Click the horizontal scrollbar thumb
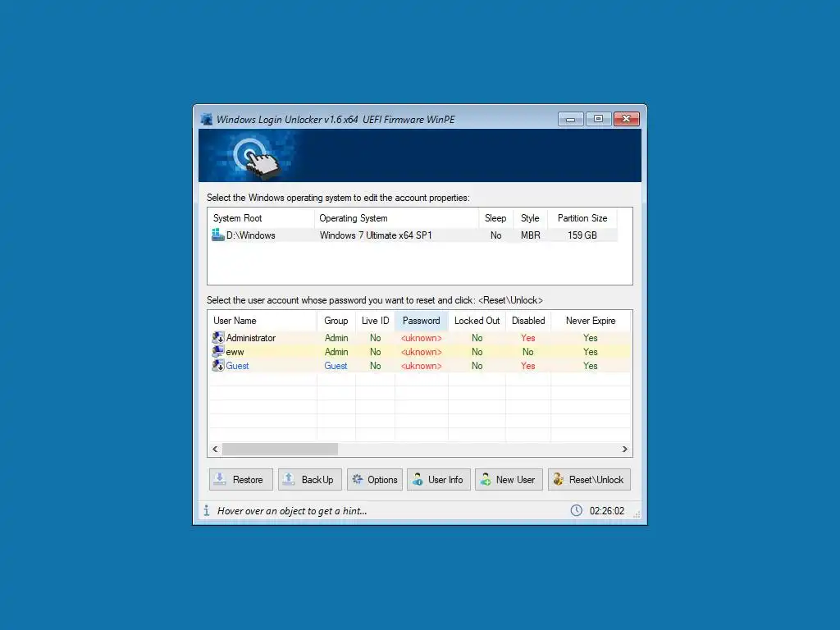Screen dimensions: 840x630 (x=281, y=449)
